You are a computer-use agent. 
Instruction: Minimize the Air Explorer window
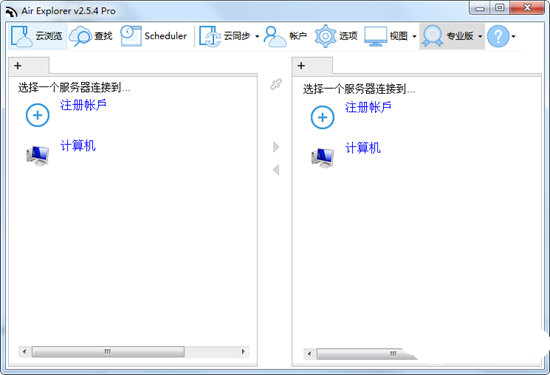click(480, 8)
